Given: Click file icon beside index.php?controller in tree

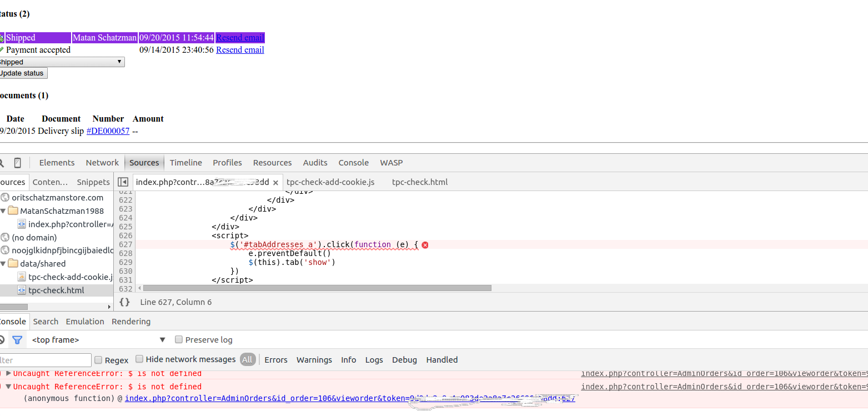Looking at the screenshot, I should pos(22,224).
